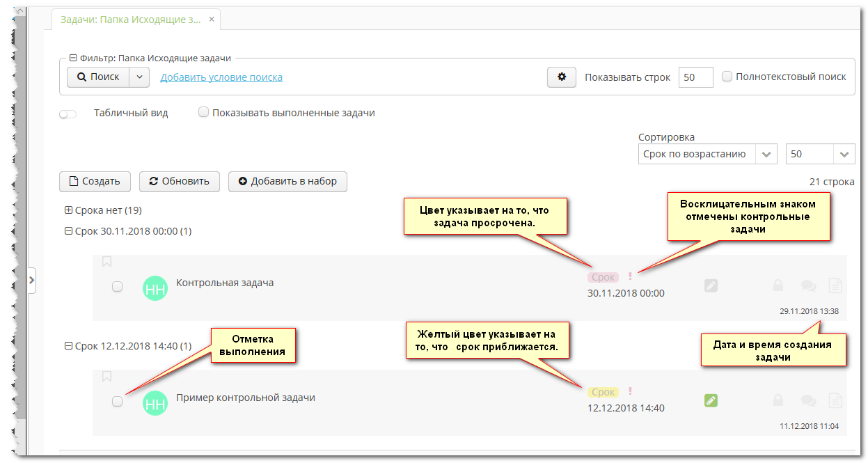Viewport: 868px width, 463px height.
Task: Open comments icon for 'Пример контрольной задачи'
Action: pyautogui.click(x=808, y=400)
